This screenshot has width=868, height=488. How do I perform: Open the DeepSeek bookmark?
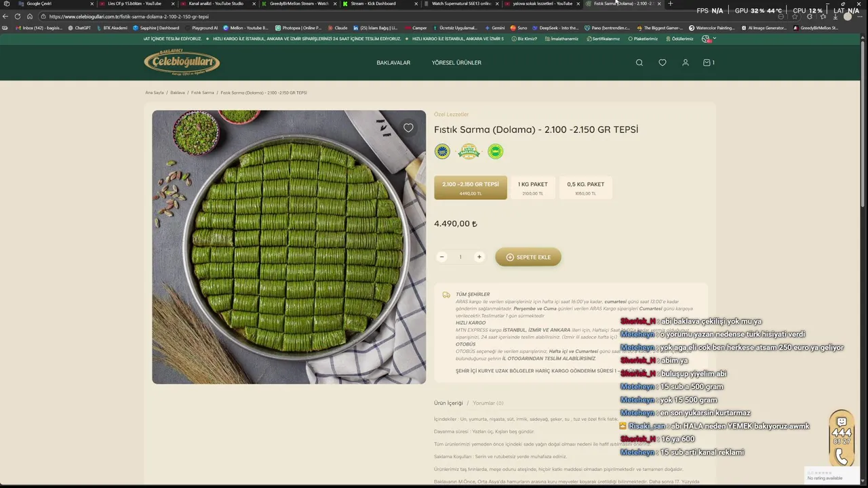(556, 28)
